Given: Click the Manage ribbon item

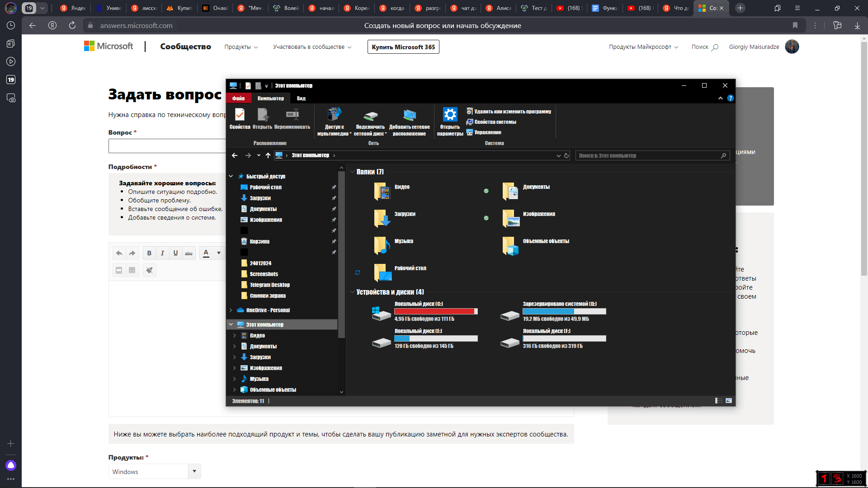Looking at the screenshot, I should (x=484, y=132).
